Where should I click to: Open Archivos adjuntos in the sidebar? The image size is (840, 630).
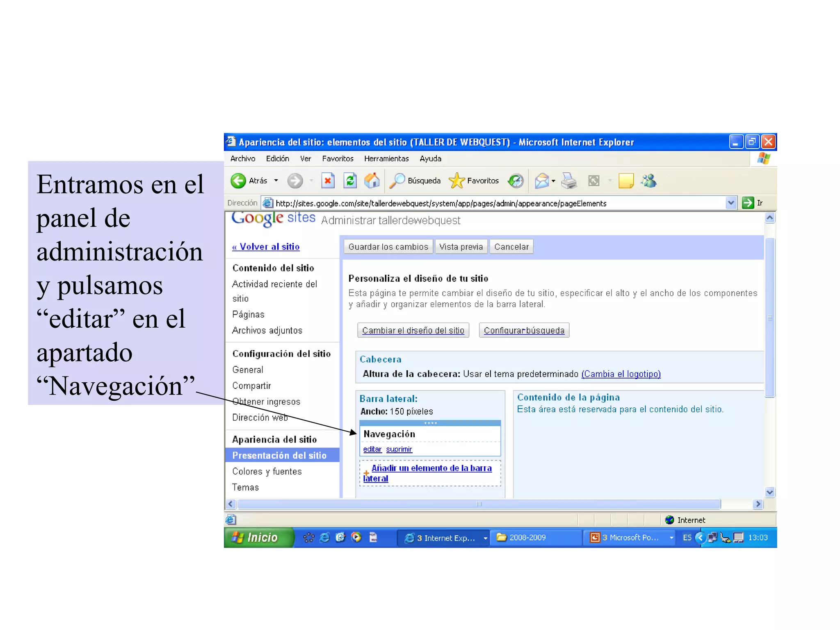point(267,331)
